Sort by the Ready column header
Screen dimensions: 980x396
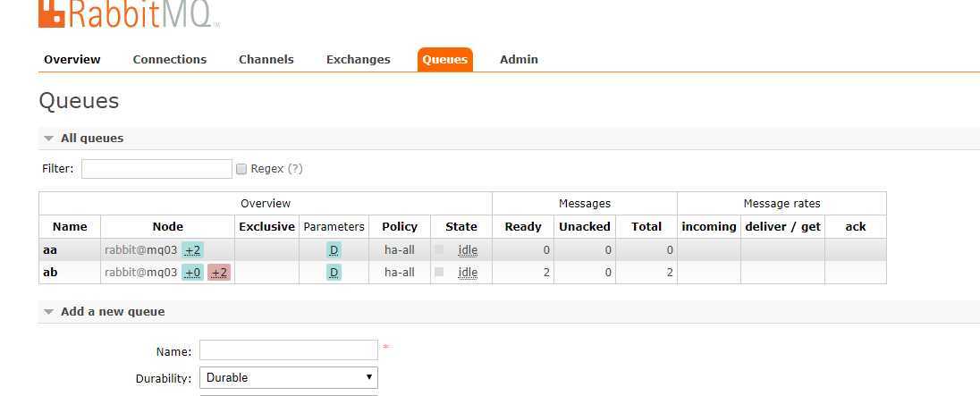point(523,227)
